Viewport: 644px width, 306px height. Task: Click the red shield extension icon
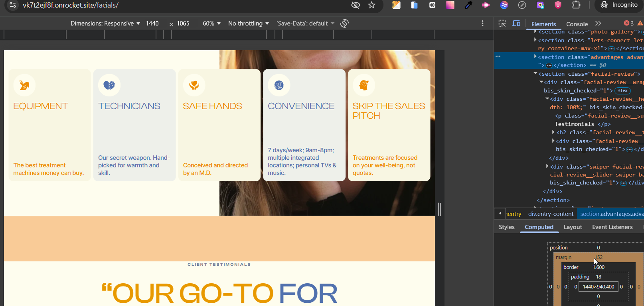[558, 5]
